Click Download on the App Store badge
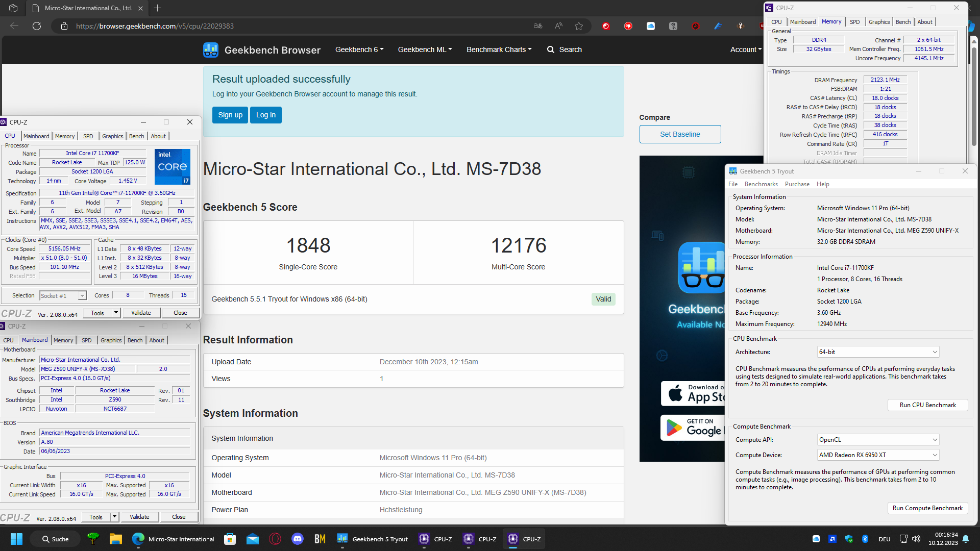This screenshot has width=980, height=551. click(693, 393)
